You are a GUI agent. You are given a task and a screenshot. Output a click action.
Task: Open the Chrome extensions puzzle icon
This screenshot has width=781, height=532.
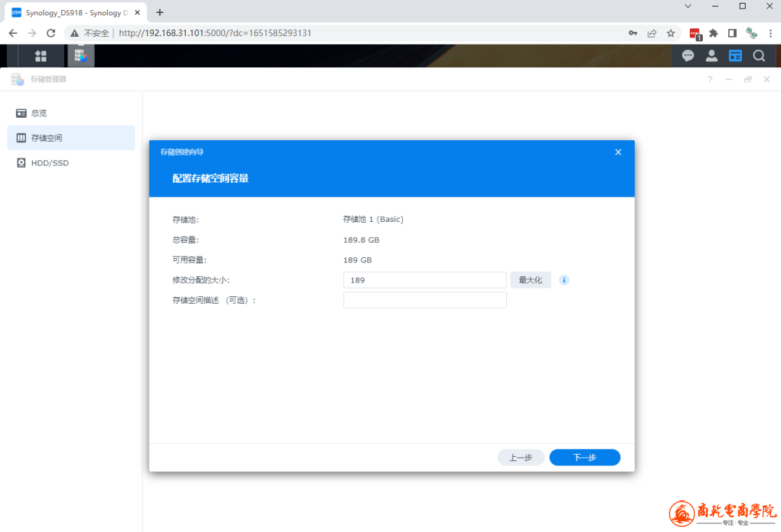tap(713, 33)
